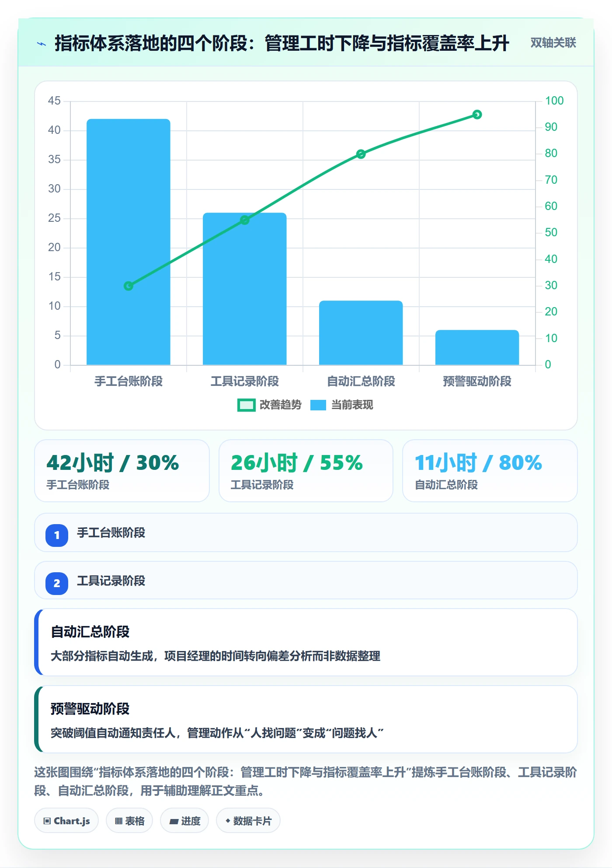The height and width of the screenshot is (868, 612).
Task: Toggle the 改善趋势 legend swatch
Action: [246, 405]
